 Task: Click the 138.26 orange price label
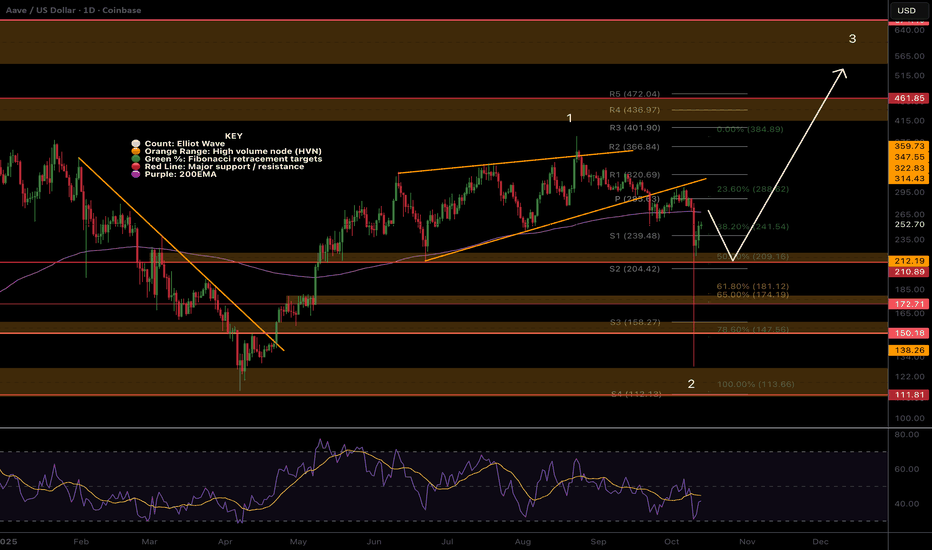click(x=908, y=351)
